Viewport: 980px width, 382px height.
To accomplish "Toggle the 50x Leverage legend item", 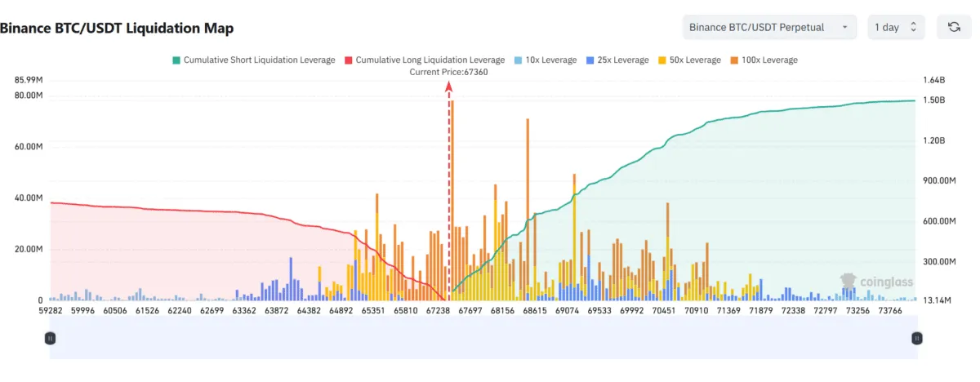I will pyautogui.click(x=688, y=60).
